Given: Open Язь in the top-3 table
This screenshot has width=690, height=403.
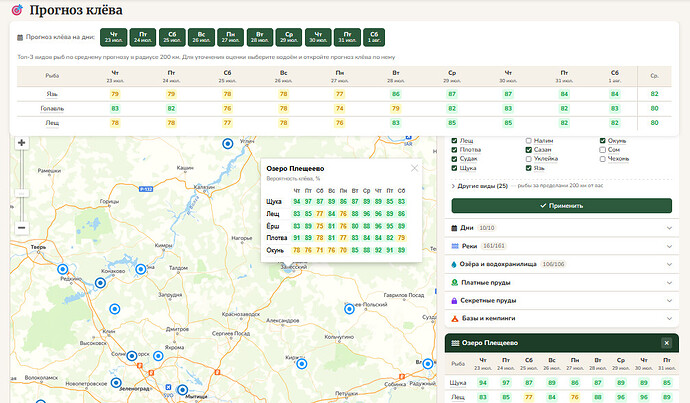Looking at the screenshot, I should click(52, 94).
